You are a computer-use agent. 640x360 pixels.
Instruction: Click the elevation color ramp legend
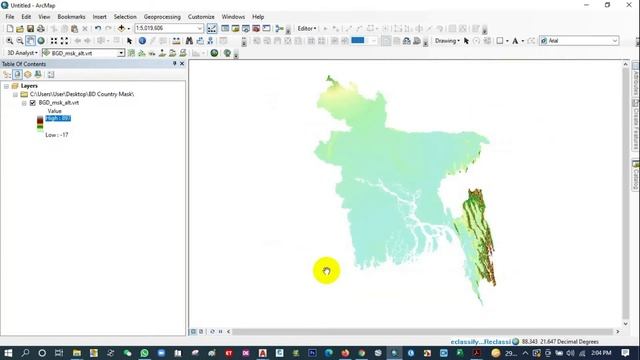click(x=40, y=123)
